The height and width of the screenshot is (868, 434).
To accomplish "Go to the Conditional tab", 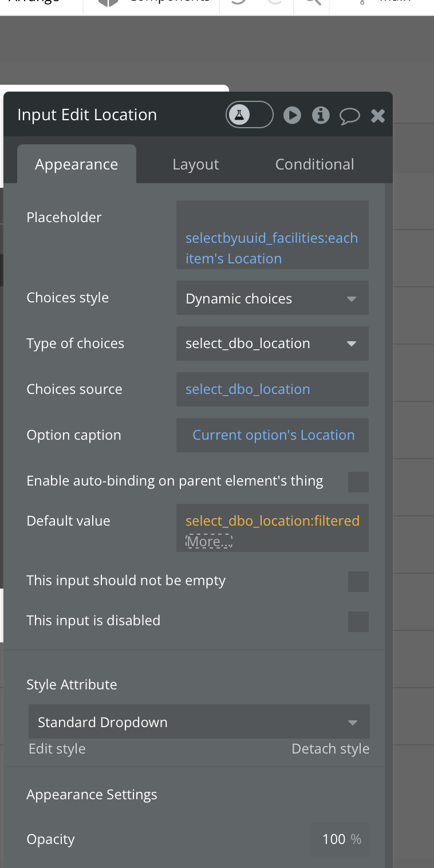I will 314,165.
